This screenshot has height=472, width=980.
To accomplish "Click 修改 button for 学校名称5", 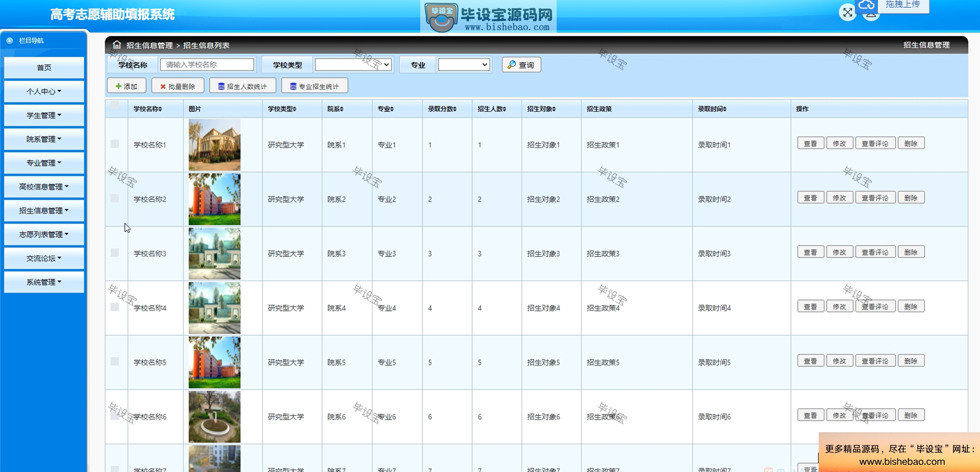I will [x=839, y=361].
